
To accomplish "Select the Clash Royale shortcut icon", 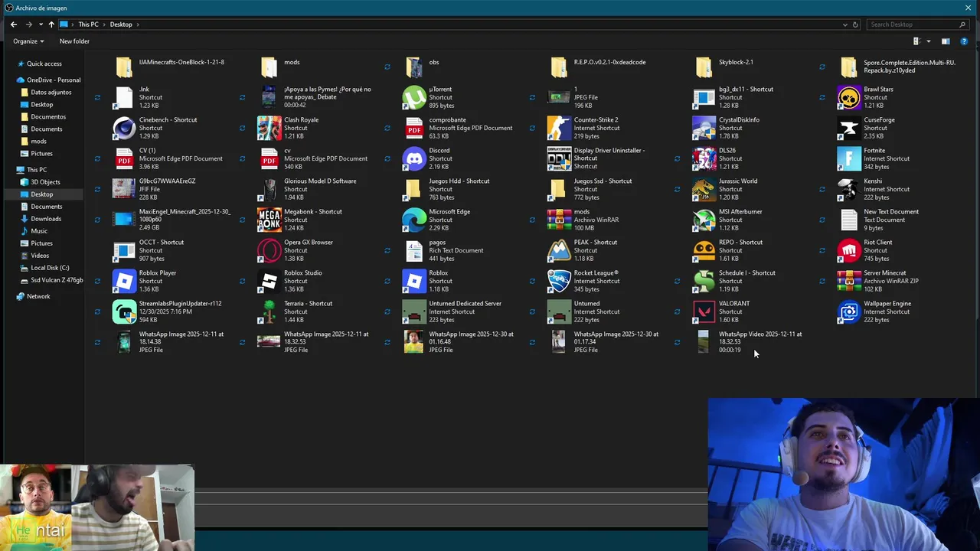I will [269, 128].
